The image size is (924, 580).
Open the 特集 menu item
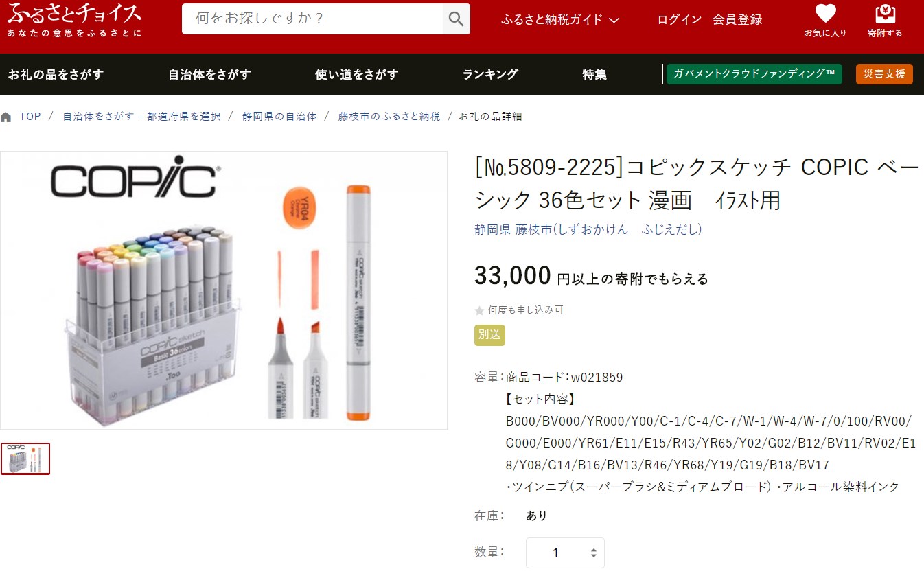click(594, 74)
